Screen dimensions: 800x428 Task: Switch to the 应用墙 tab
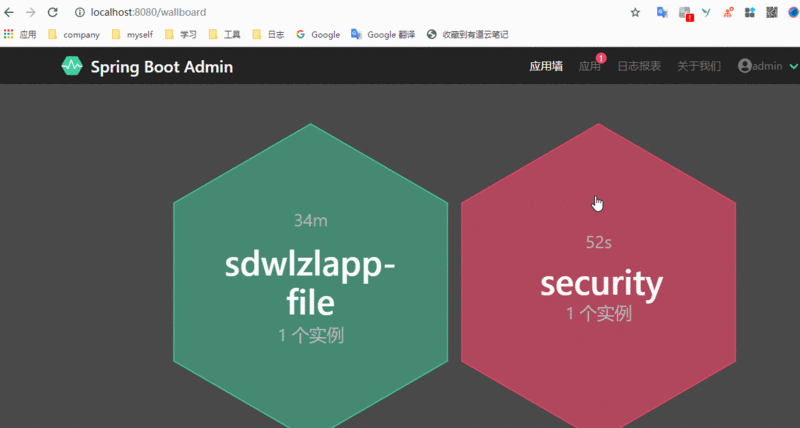click(546, 66)
